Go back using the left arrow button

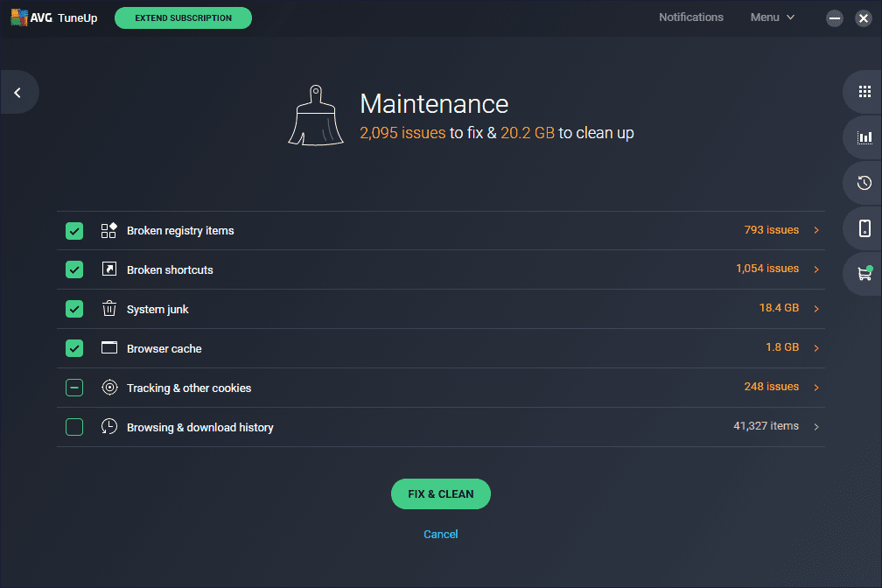pyautogui.click(x=17, y=92)
